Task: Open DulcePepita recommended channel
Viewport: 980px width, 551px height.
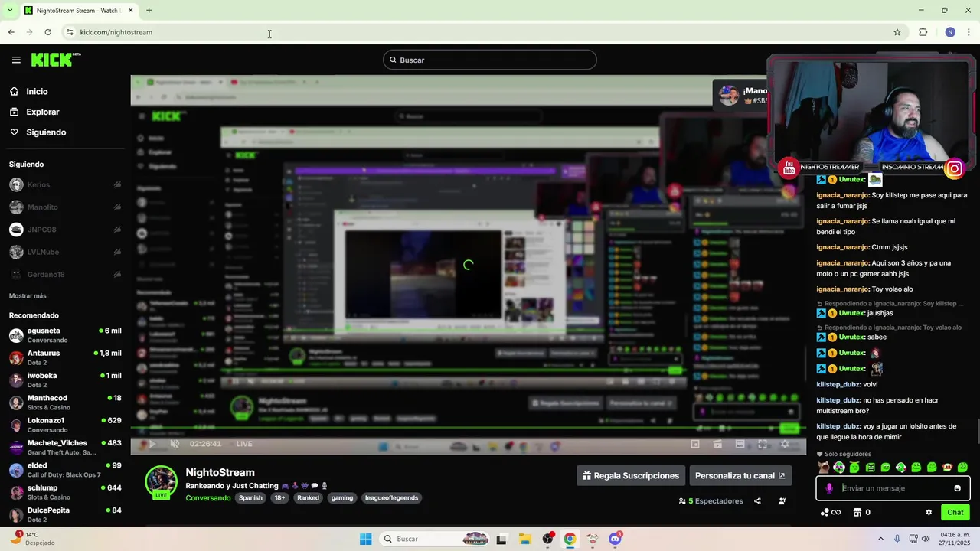Action: click(x=65, y=514)
